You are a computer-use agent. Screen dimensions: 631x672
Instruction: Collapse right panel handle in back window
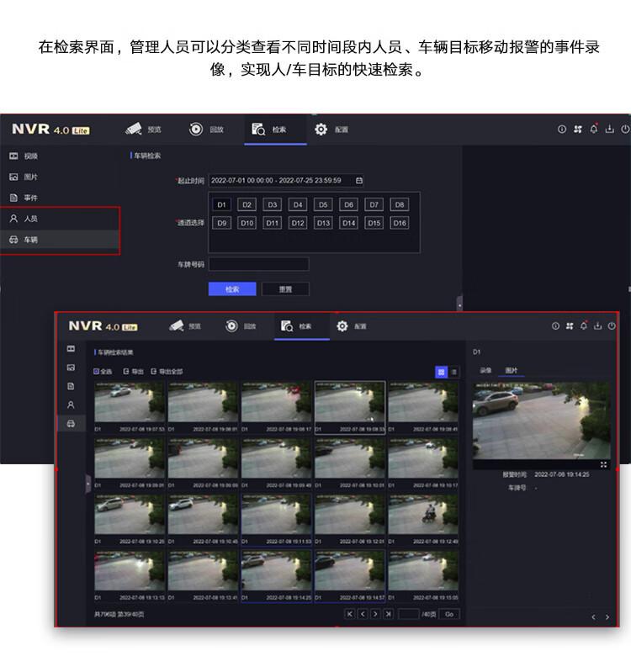tap(459, 303)
